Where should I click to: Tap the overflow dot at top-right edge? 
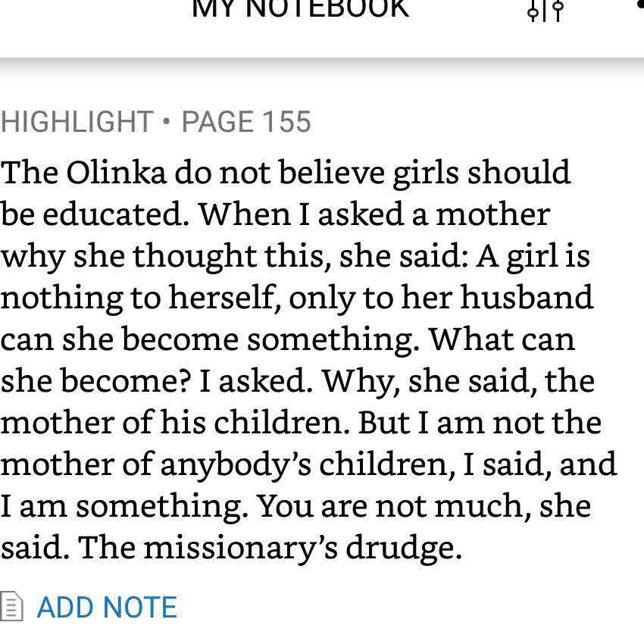coord(640,6)
